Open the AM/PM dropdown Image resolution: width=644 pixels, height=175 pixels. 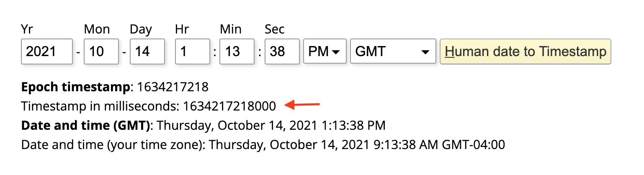[325, 51]
